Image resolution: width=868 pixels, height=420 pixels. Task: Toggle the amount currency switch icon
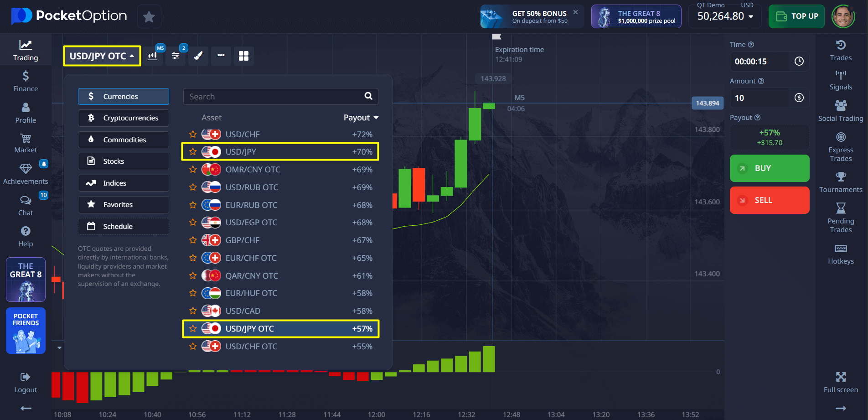(x=799, y=98)
